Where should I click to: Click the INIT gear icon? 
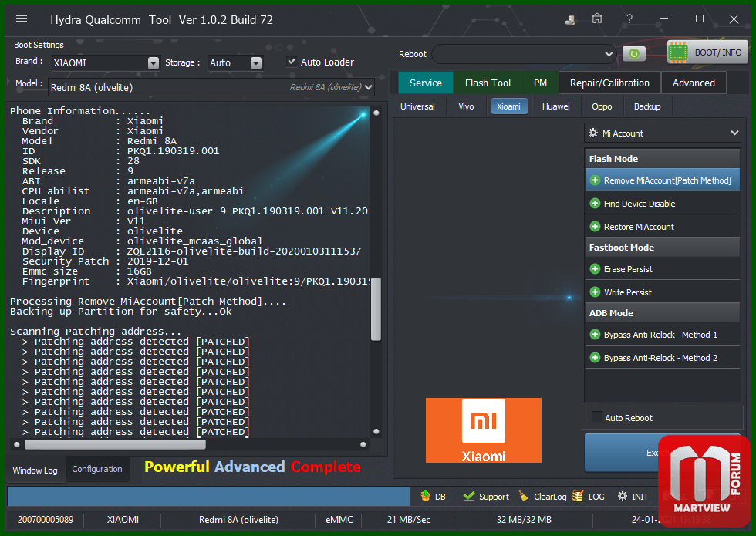point(623,496)
